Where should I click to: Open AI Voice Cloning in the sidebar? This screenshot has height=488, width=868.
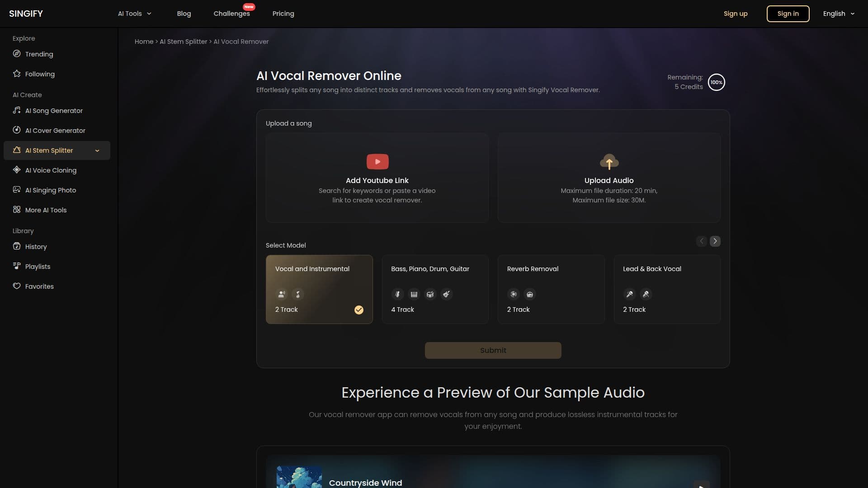[57, 170]
